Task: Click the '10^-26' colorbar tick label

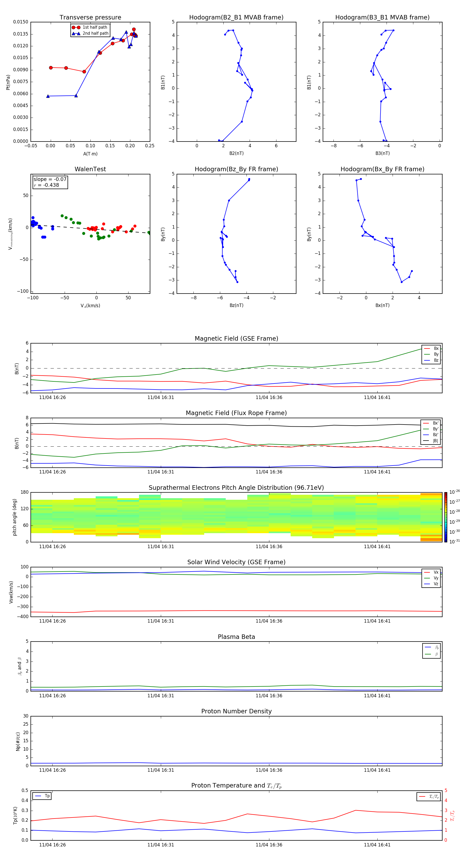Action: pyautogui.click(x=455, y=492)
